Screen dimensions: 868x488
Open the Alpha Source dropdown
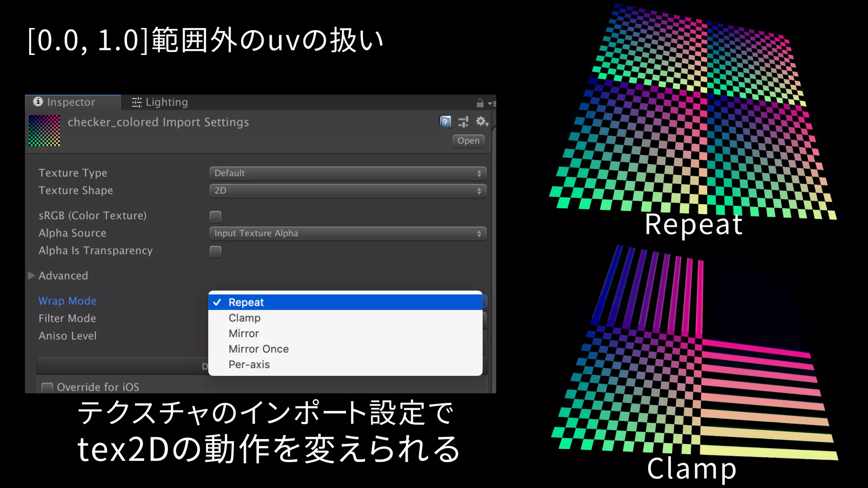pyautogui.click(x=348, y=233)
